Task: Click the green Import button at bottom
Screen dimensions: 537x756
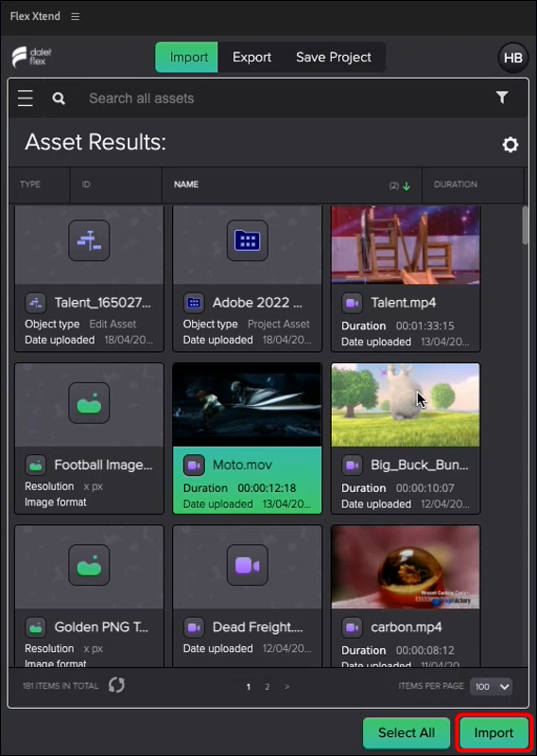Action: (494, 733)
